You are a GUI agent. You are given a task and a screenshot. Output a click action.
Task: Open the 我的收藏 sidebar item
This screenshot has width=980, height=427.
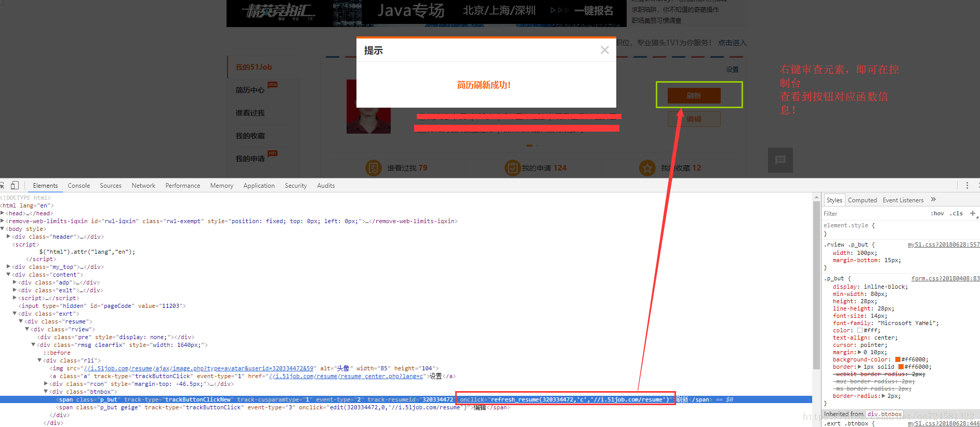pyautogui.click(x=250, y=136)
